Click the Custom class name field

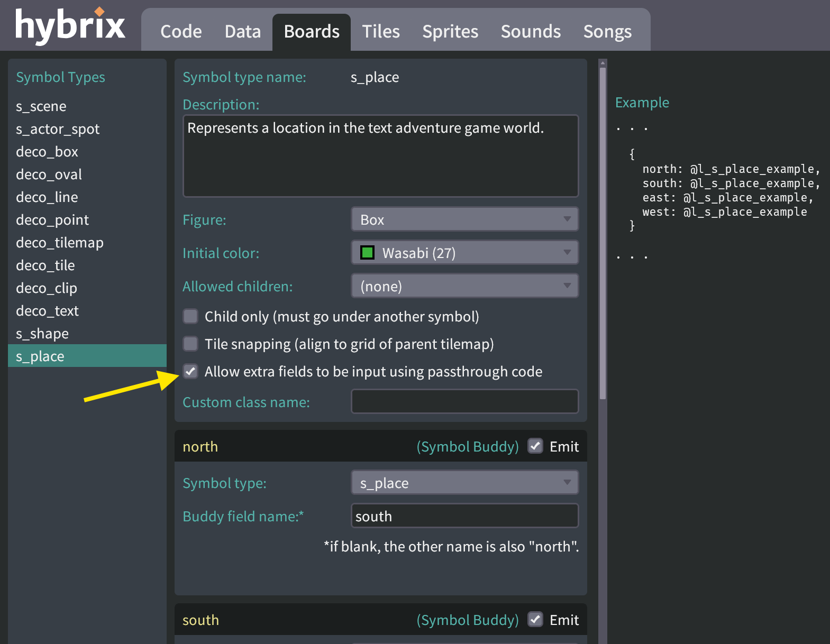coord(465,402)
